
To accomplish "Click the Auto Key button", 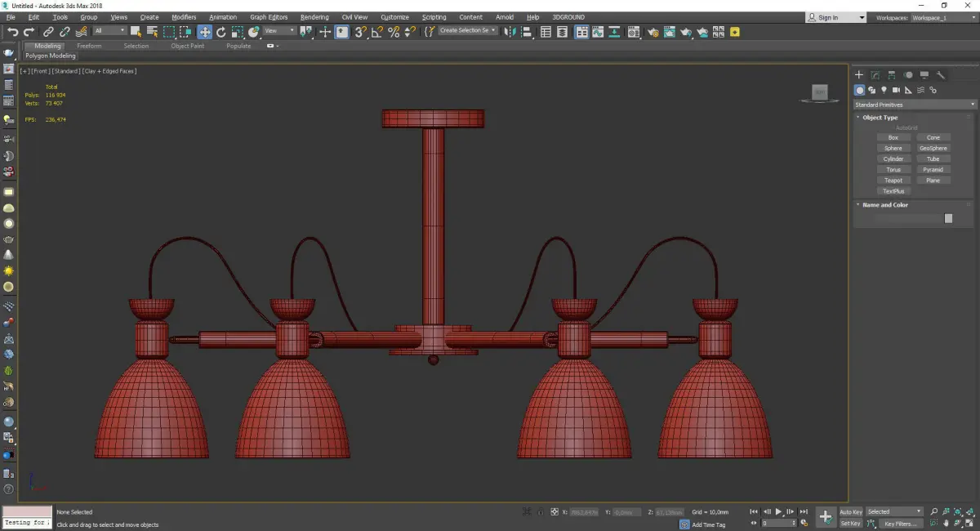I will coord(851,512).
